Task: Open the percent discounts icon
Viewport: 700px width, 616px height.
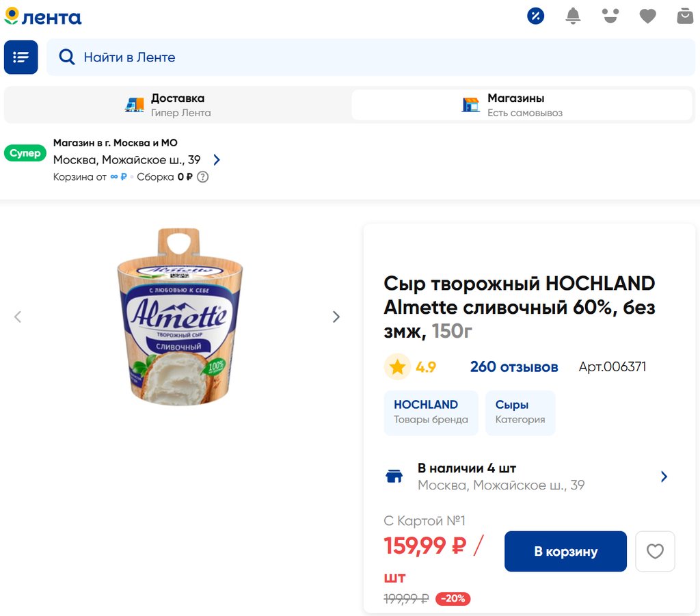Action: 535,16
